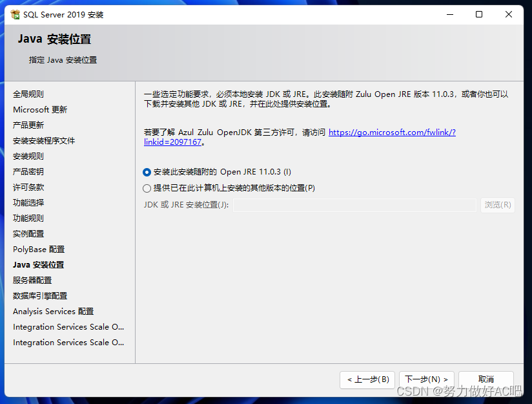532x404 pixels.
Task: Select the 许可条款 step
Action: click(x=28, y=187)
